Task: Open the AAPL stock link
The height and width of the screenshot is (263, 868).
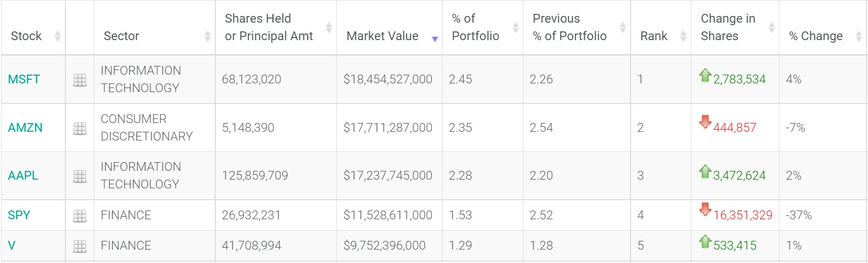Action: 23,176
